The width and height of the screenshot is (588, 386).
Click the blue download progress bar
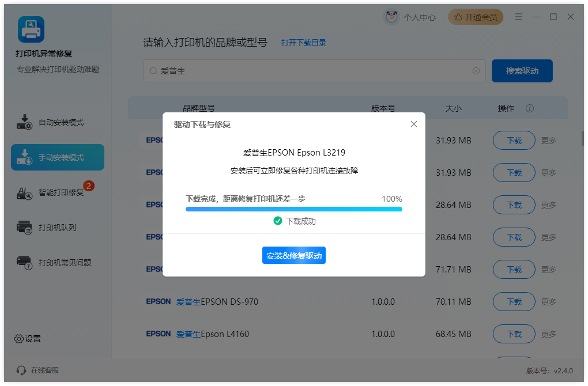point(293,209)
